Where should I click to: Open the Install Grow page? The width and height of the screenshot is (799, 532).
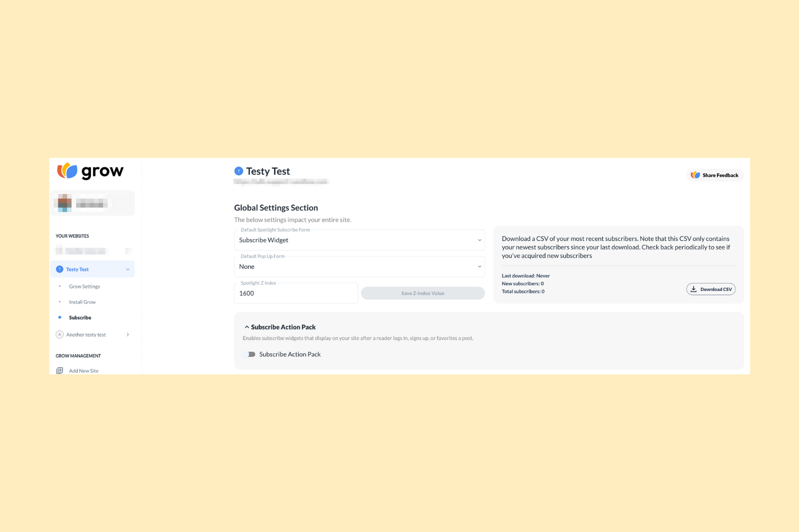click(82, 302)
